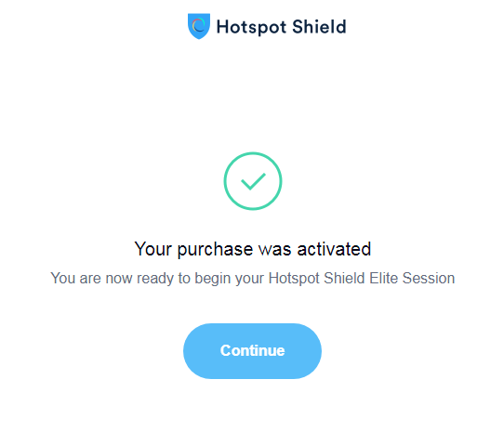Click the Continue button

point(252,351)
